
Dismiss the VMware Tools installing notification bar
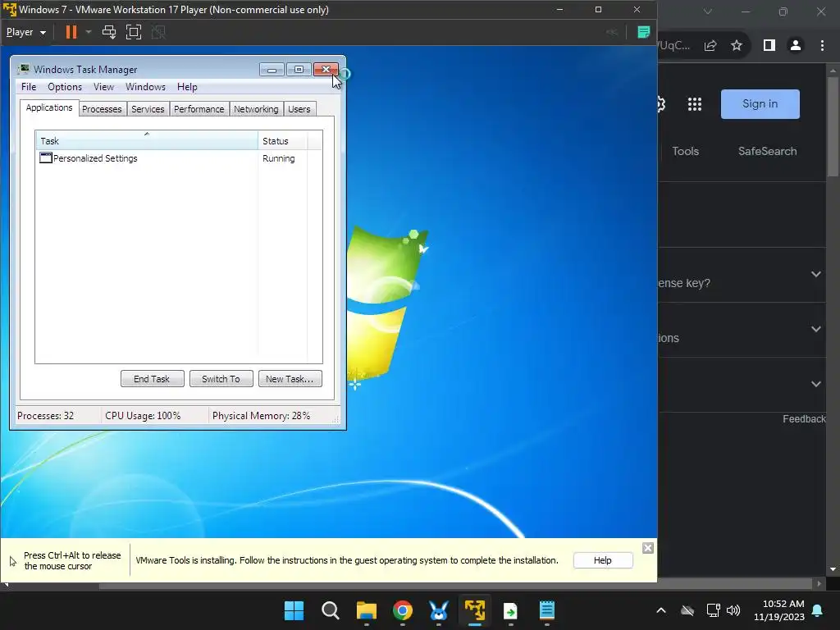coord(648,548)
